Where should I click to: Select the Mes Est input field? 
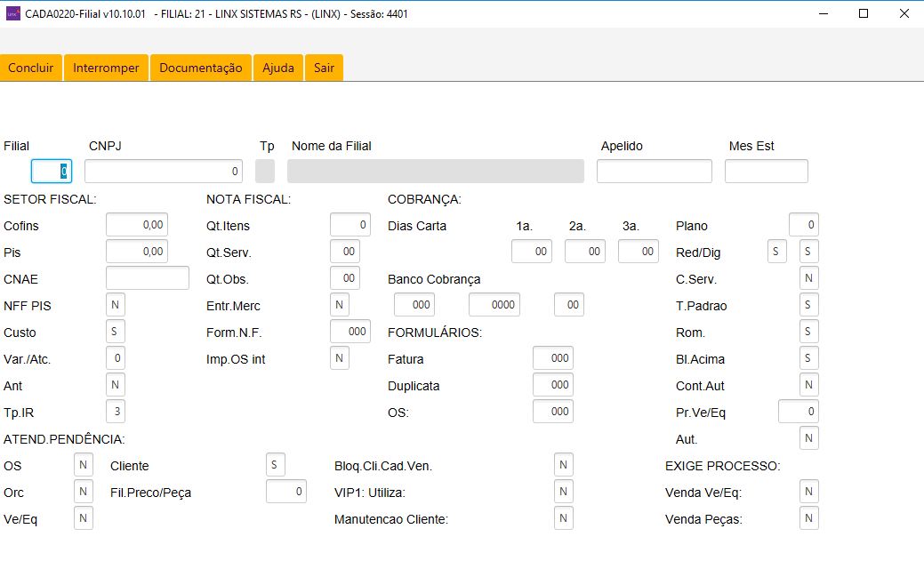click(766, 171)
